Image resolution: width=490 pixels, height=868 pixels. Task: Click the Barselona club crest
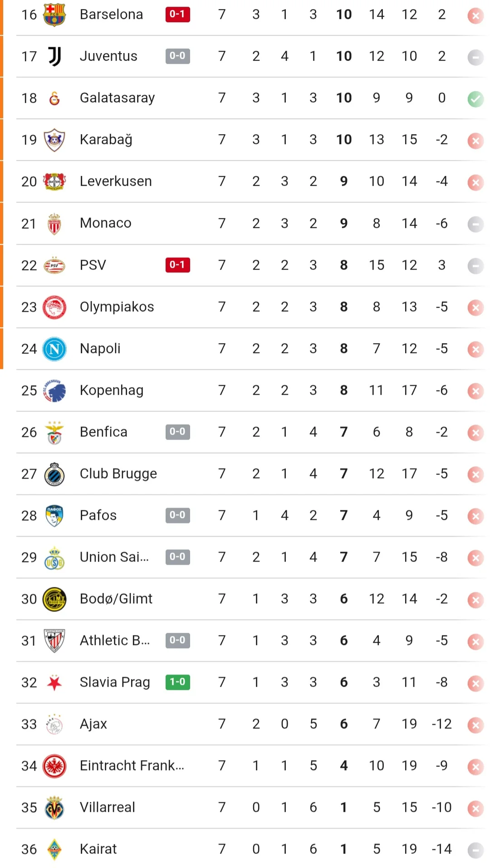tap(54, 15)
